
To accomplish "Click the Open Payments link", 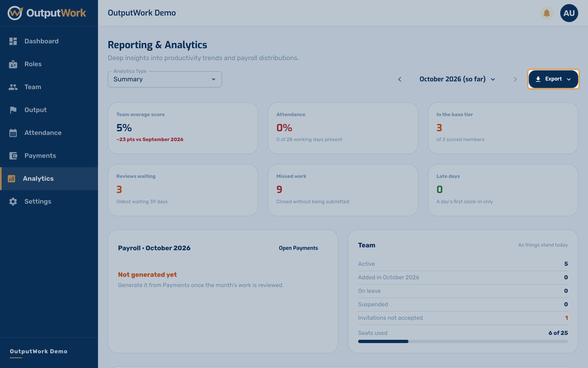I will (298, 248).
